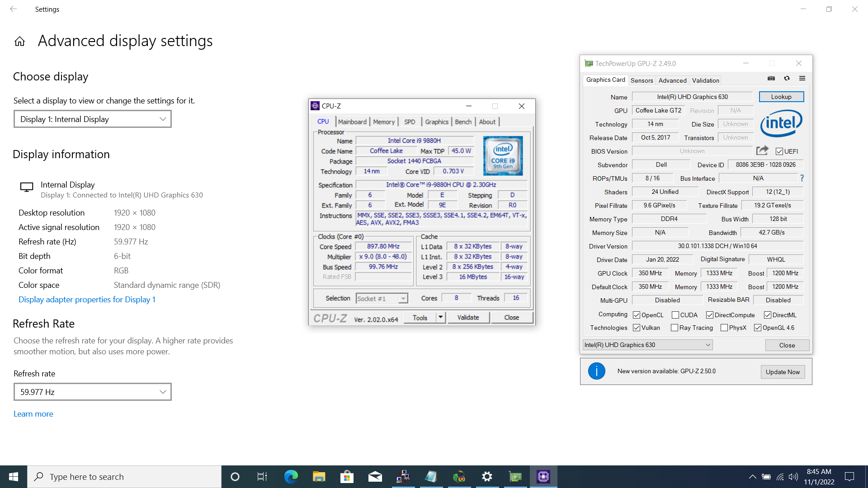Image resolution: width=868 pixels, height=488 pixels.
Task: Open the notification center icon
Action: point(849,477)
